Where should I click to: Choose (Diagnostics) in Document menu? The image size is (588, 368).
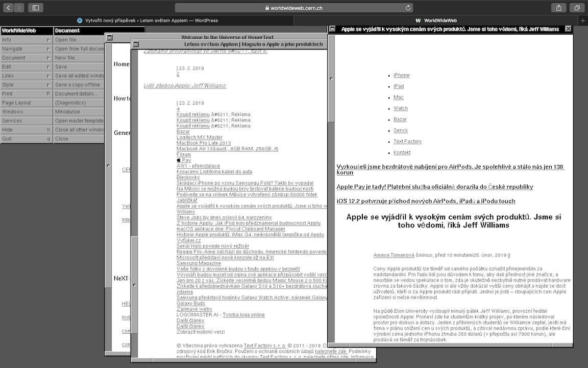point(79,103)
